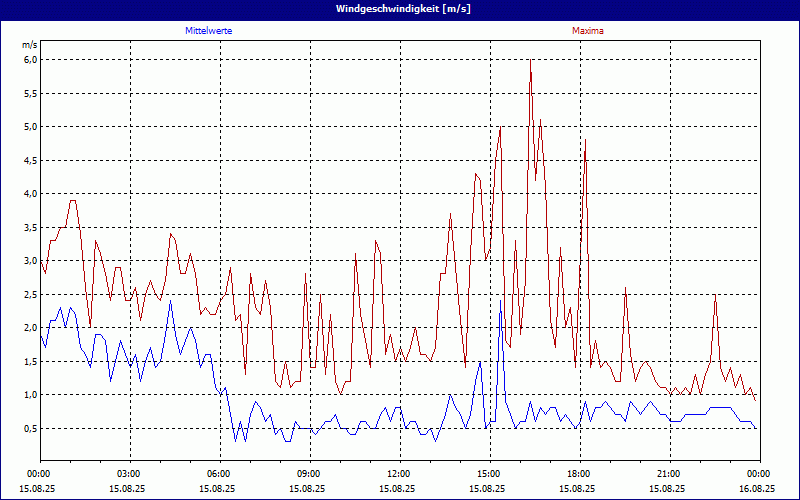Click the "Windgeschwindigkeit [m/s]" chart title

(x=400, y=9)
